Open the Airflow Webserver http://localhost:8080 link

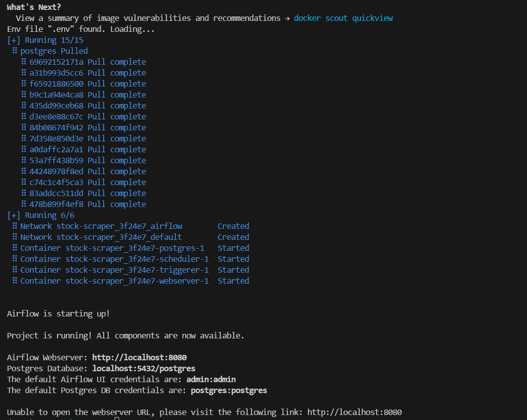point(139,358)
